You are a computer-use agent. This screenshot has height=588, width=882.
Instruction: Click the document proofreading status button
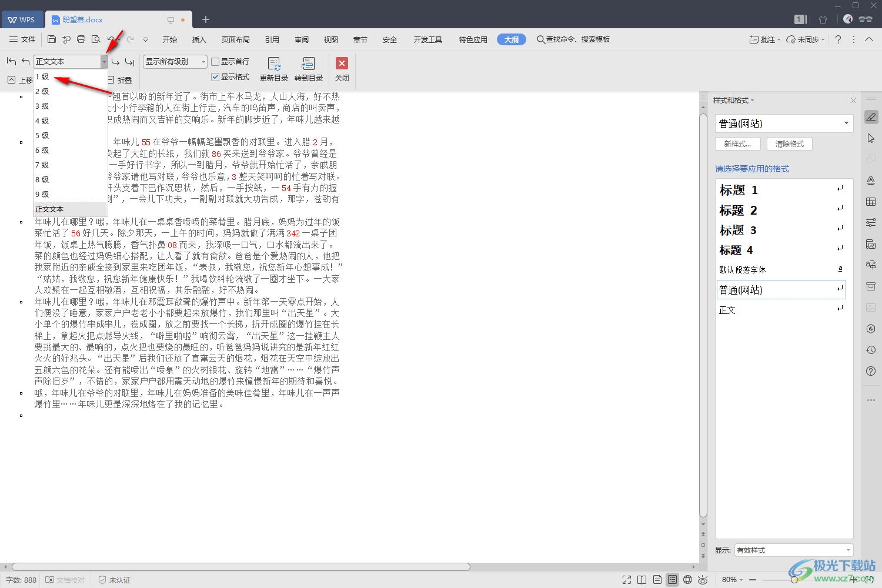click(65, 580)
